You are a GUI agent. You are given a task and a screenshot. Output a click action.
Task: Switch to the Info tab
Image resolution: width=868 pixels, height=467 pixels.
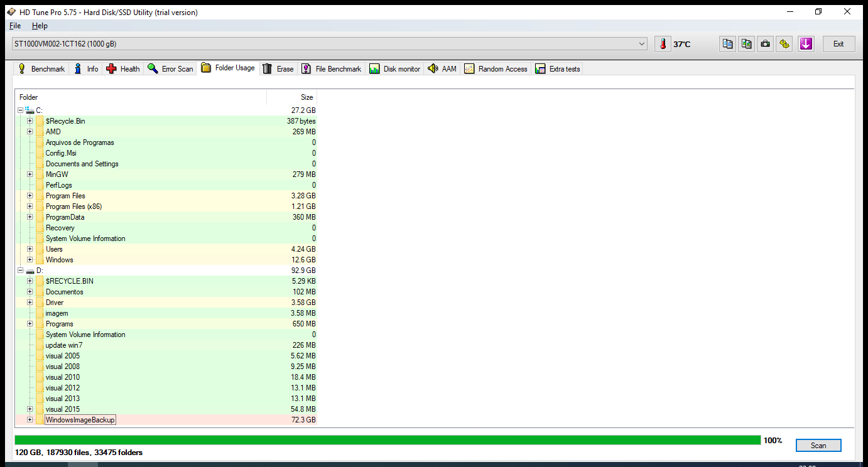click(x=86, y=69)
